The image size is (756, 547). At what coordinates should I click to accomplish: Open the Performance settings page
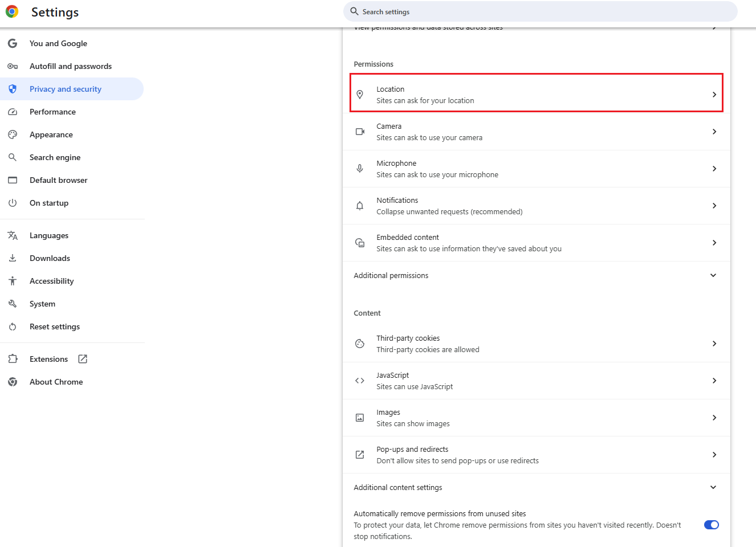(52, 112)
